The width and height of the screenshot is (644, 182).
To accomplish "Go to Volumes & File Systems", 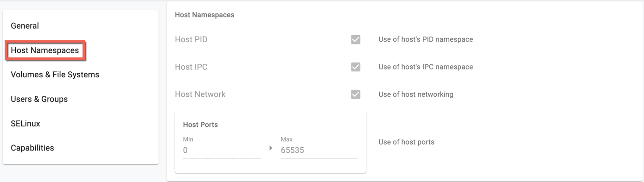I will coord(55,75).
